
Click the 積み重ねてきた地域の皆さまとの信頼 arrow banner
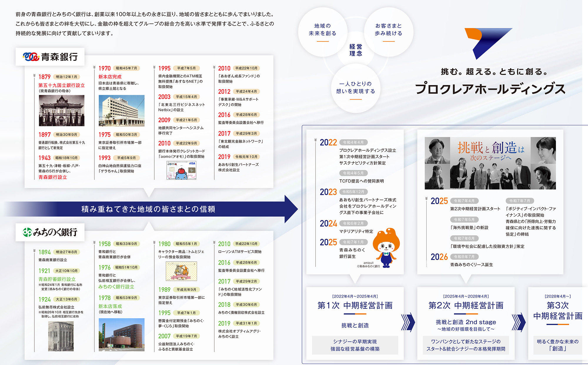(x=151, y=209)
